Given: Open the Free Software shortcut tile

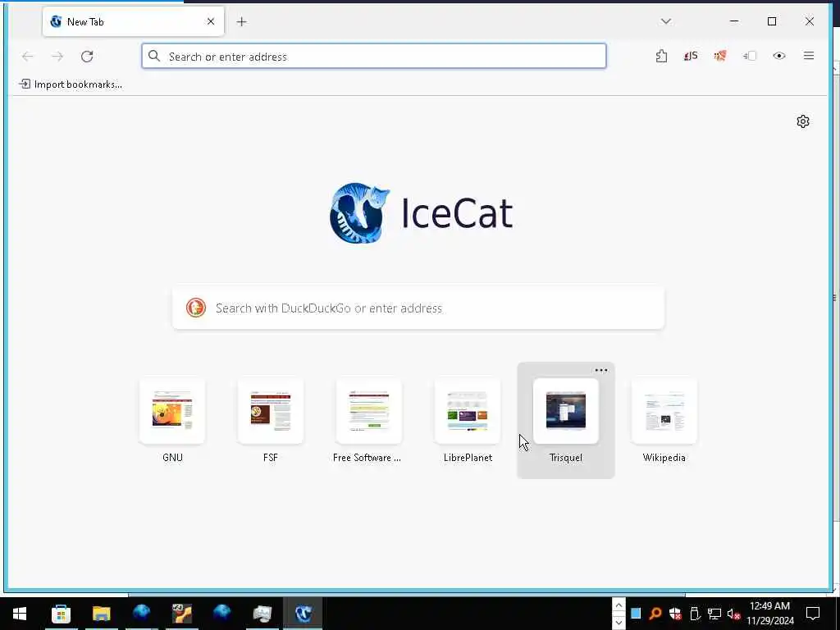Looking at the screenshot, I should pos(368,412).
